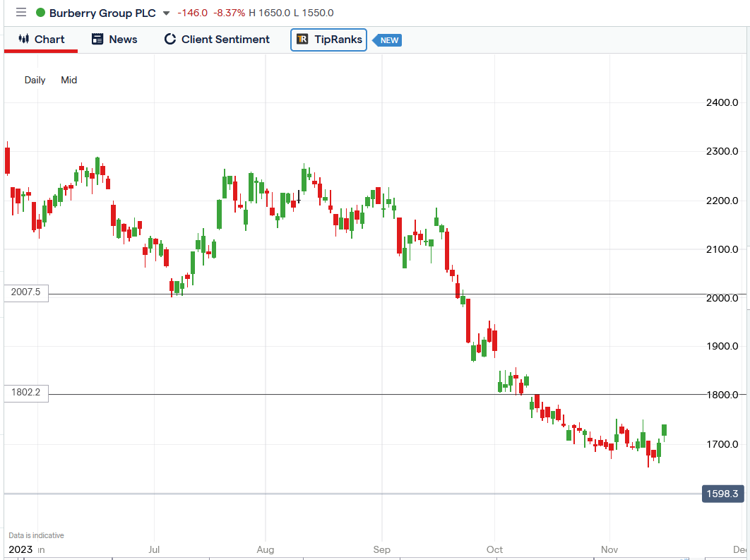The width and height of the screenshot is (750, 560).
Task: Click the 2400.0 price axis label
Action: point(722,102)
